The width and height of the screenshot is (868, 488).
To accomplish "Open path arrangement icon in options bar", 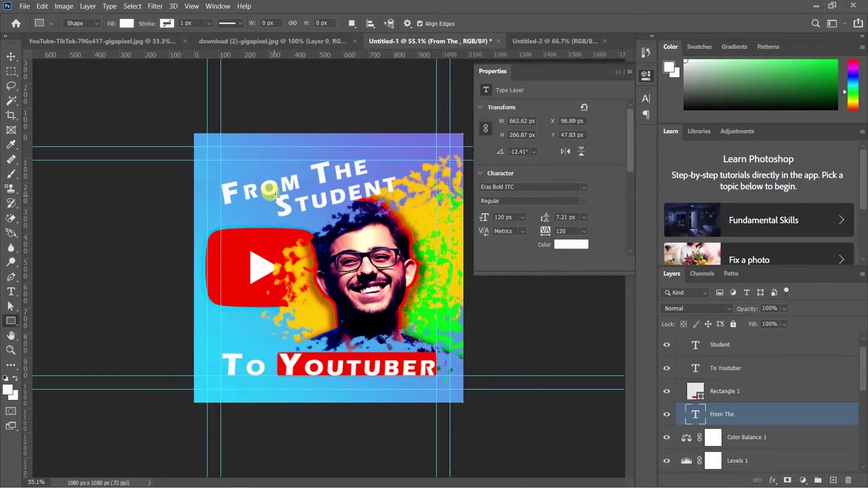I will [389, 23].
